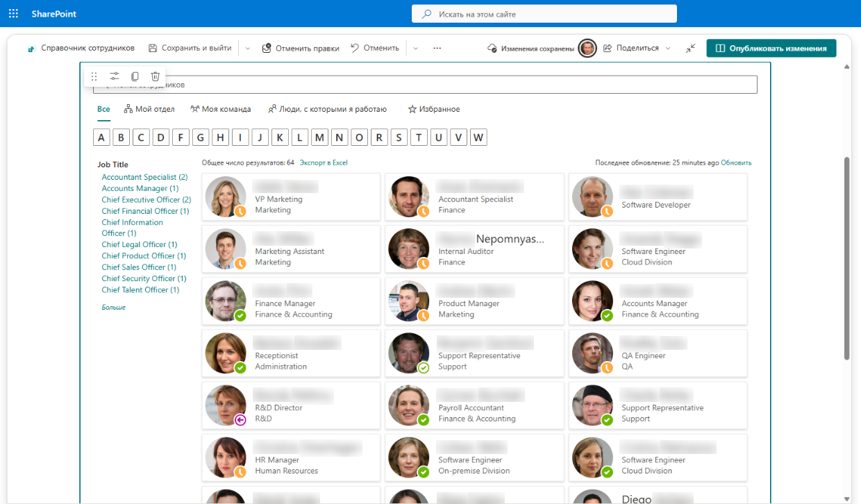Open the more options ellipsis menu
The height and width of the screenshot is (504, 861).
coord(437,48)
